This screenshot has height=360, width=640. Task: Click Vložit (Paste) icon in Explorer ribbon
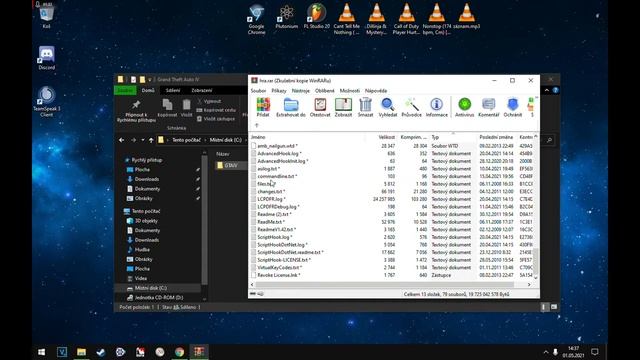pyautogui.click(x=187, y=109)
